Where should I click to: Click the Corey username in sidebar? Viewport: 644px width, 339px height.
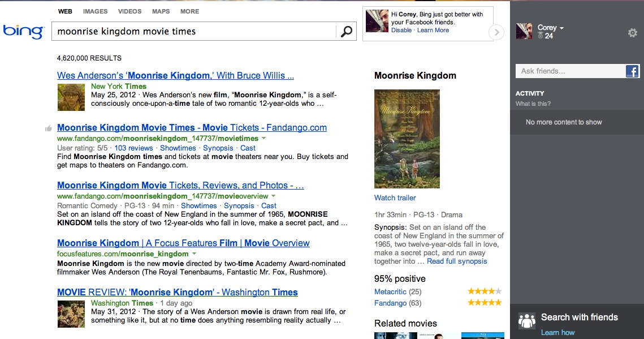(x=547, y=28)
